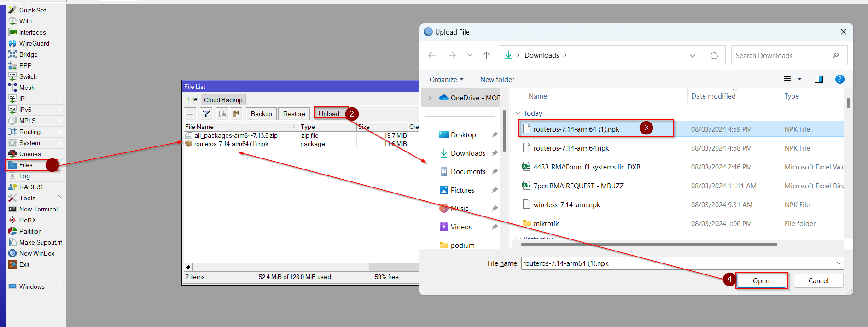Open the PPP menu

click(25, 65)
